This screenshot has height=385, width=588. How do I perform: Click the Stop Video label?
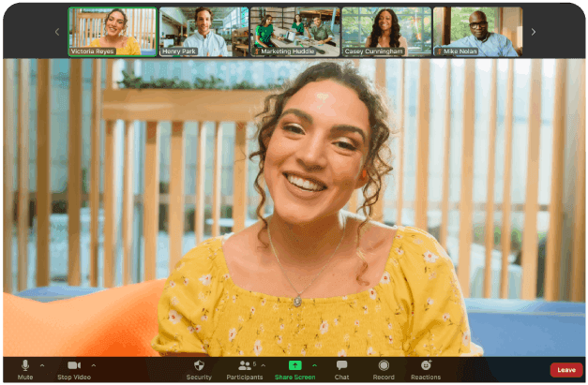(x=74, y=378)
